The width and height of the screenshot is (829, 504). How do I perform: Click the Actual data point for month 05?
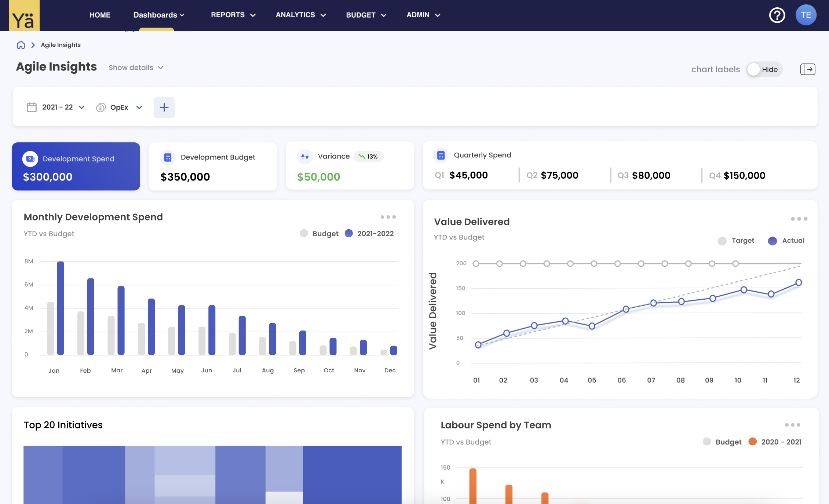(592, 326)
